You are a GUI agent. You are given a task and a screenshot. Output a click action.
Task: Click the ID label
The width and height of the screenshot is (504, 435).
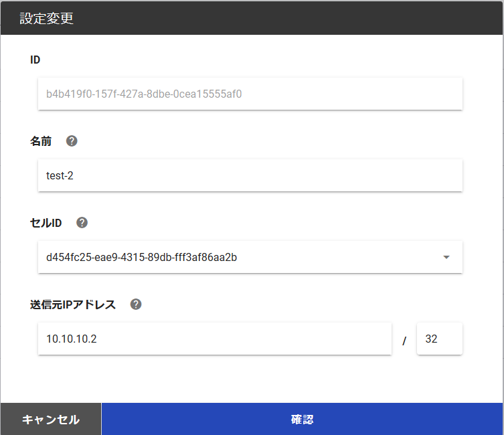(35, 60)
